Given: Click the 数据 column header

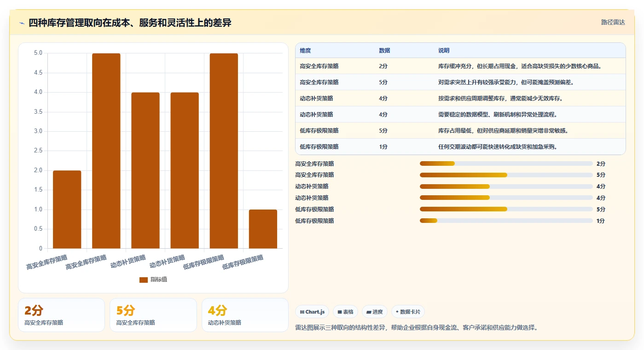Looking at the screenshot, I should [x=384, y=51].
